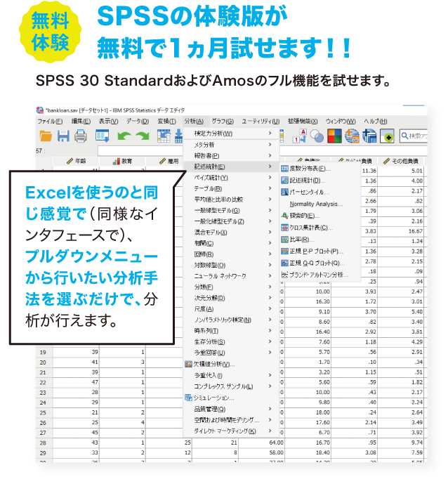The width and height of the screenshot is (448, 477).
Task: Click the クロス集計表(C) submenu icon
Action: 284,228
